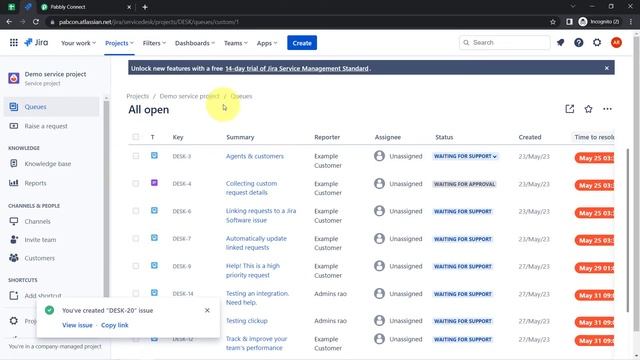Open the app switcher grid icon

click(x=13, y=42)
